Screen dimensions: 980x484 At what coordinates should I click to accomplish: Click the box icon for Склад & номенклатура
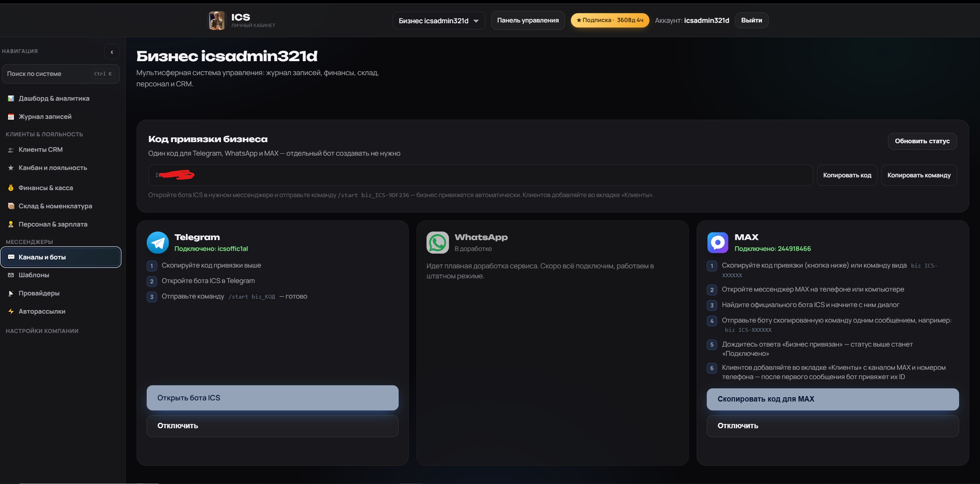tap(11, 206)
